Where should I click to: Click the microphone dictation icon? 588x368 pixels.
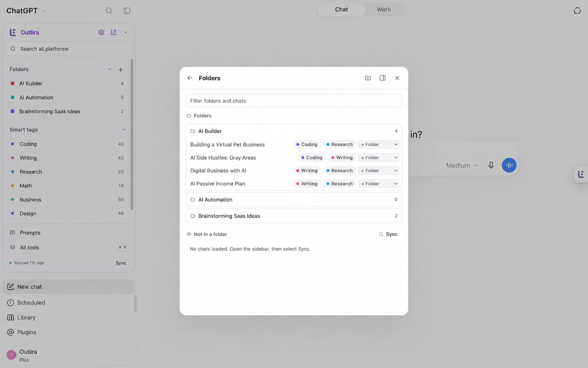[x=491, y=165]
